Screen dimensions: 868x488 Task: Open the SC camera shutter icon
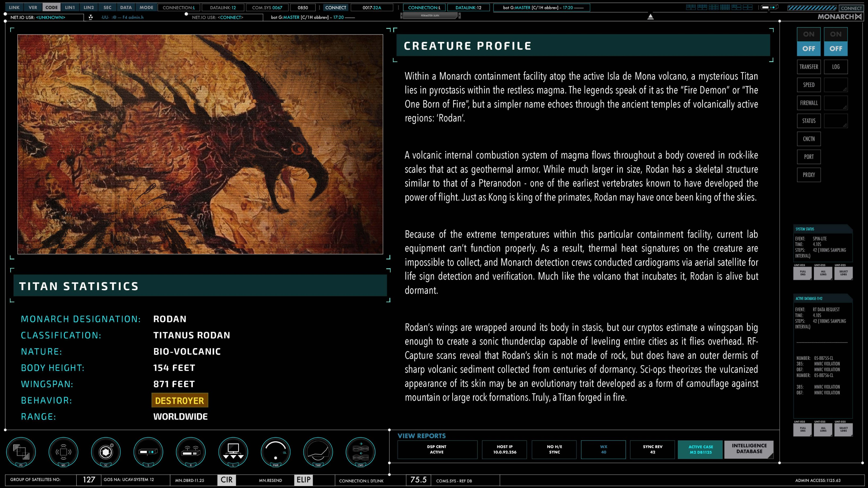[x=106, y=452]
